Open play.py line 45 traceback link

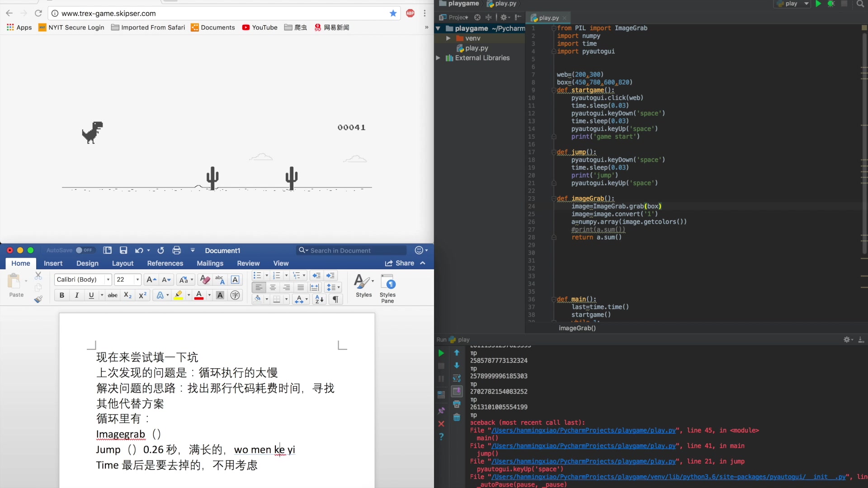(583, 431)
